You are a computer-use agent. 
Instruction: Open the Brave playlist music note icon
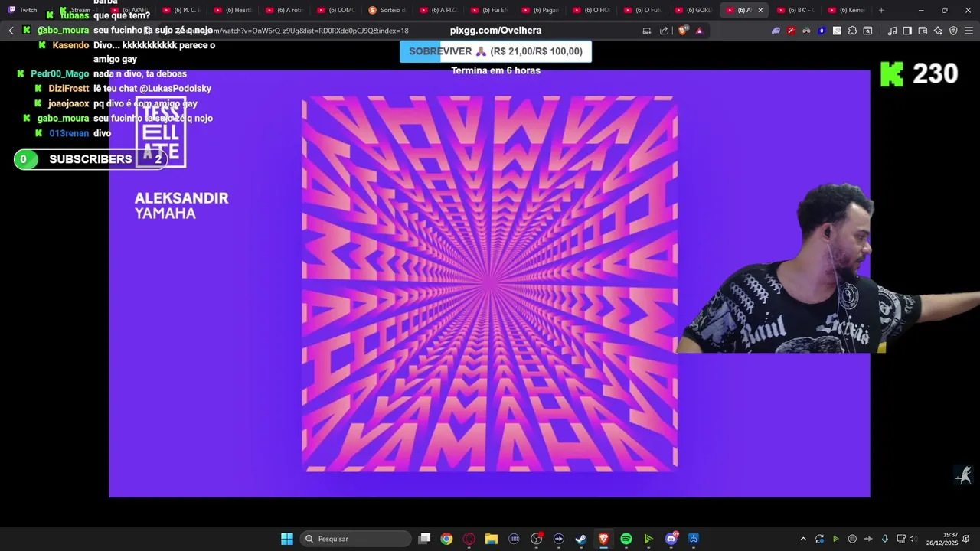tap(892, 31)
